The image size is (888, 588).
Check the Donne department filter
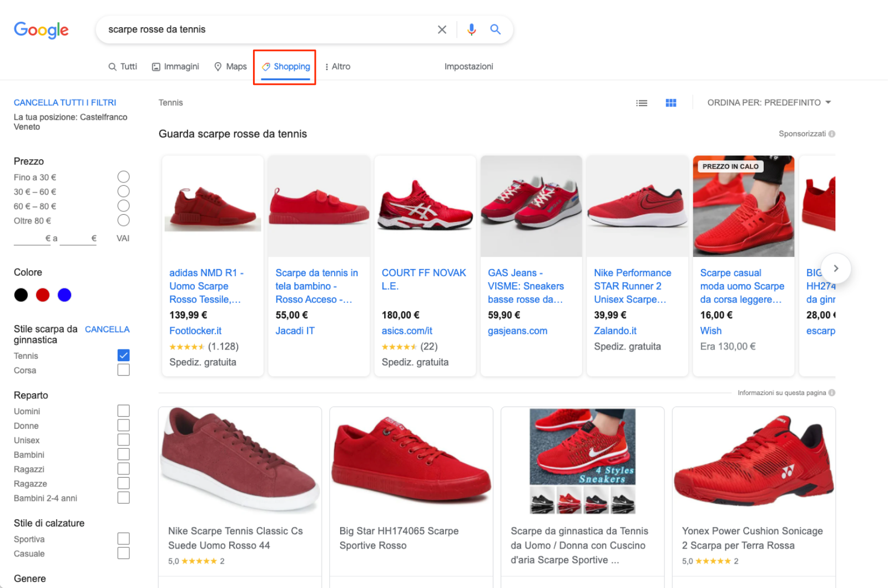(123, 425)
